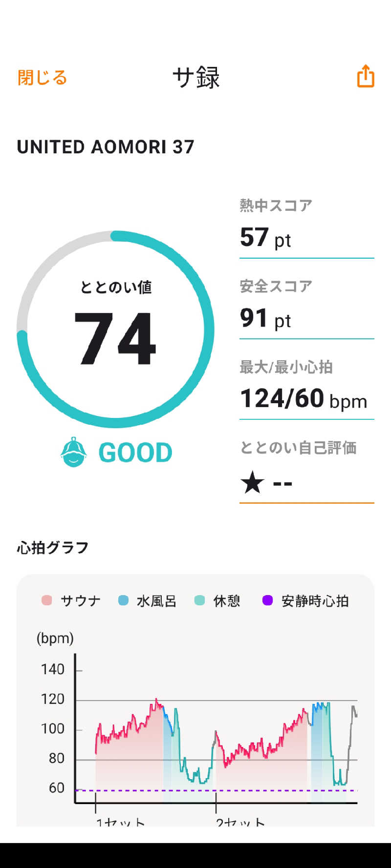391x868 pixels.
Task: Tap the 最大/最小心拍 124/60 bpm value
Action: coord(304,399)
